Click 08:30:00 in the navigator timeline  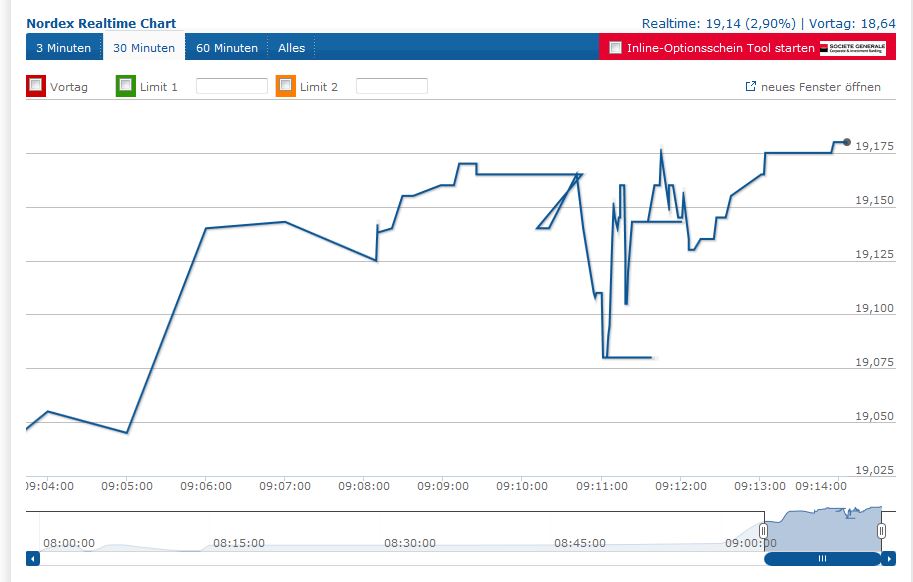coord(410,543)
